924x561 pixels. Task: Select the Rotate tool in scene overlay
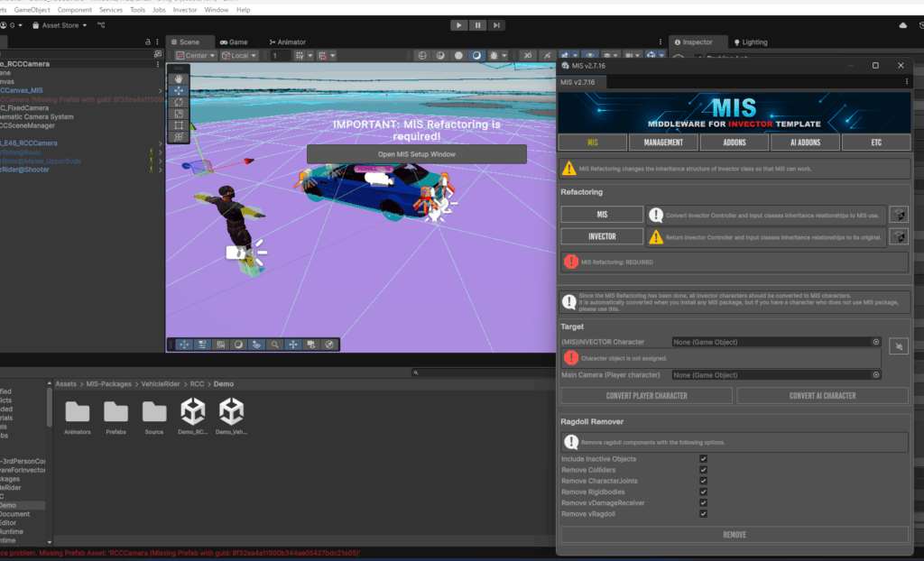tap(179, 102)
